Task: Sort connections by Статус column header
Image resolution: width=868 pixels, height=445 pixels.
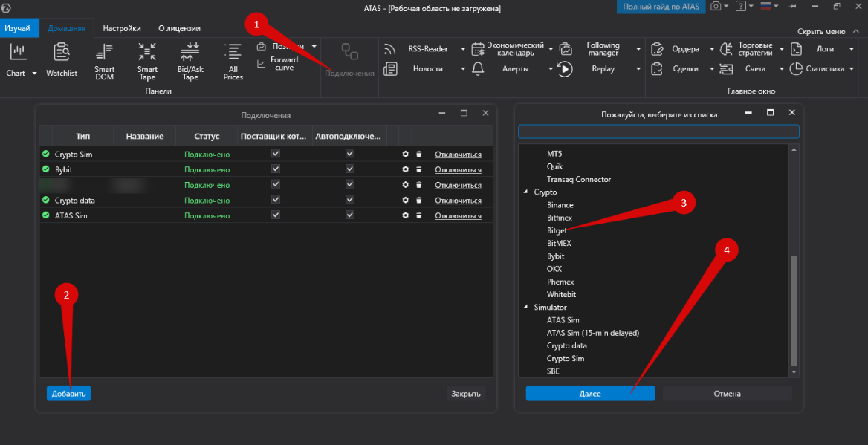Action: point(207,136)
